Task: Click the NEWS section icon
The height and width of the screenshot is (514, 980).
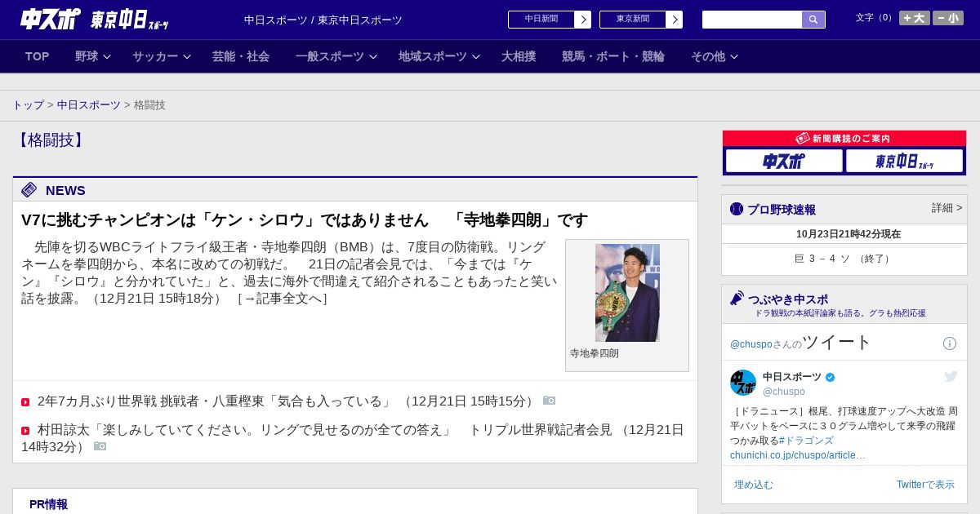Action: pyautogui.click(x=29, y=190)
